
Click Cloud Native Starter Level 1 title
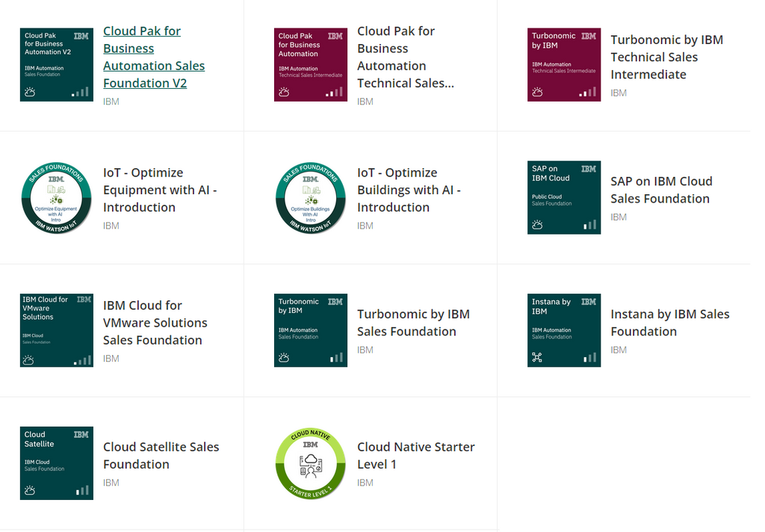click(x=415, y=455)
